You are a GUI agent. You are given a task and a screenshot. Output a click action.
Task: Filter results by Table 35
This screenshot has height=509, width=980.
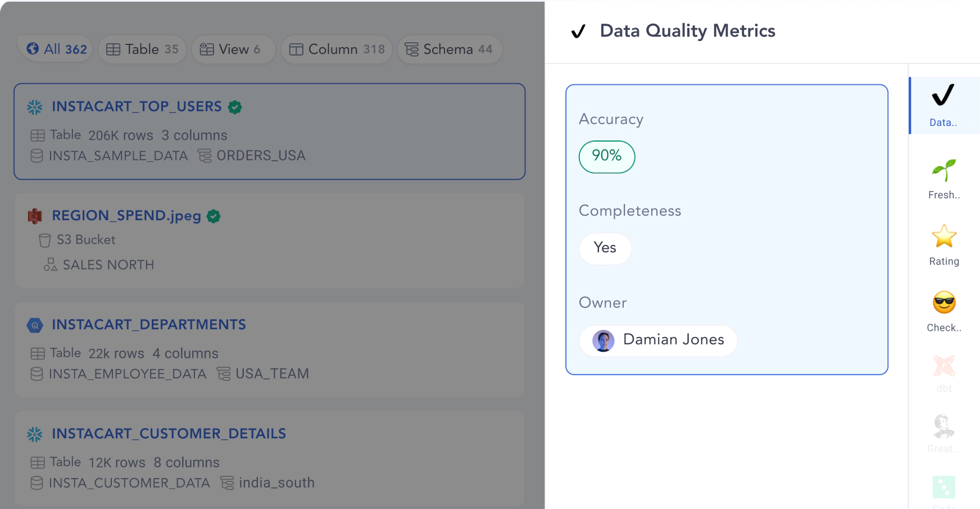tap(142, 49)
